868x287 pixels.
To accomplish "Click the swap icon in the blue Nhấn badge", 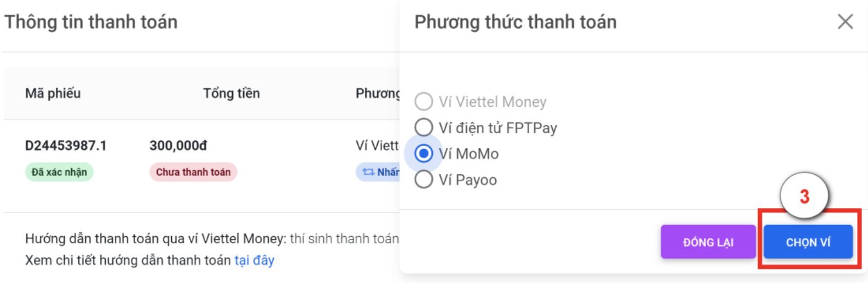I will click(x=368, y=172).
